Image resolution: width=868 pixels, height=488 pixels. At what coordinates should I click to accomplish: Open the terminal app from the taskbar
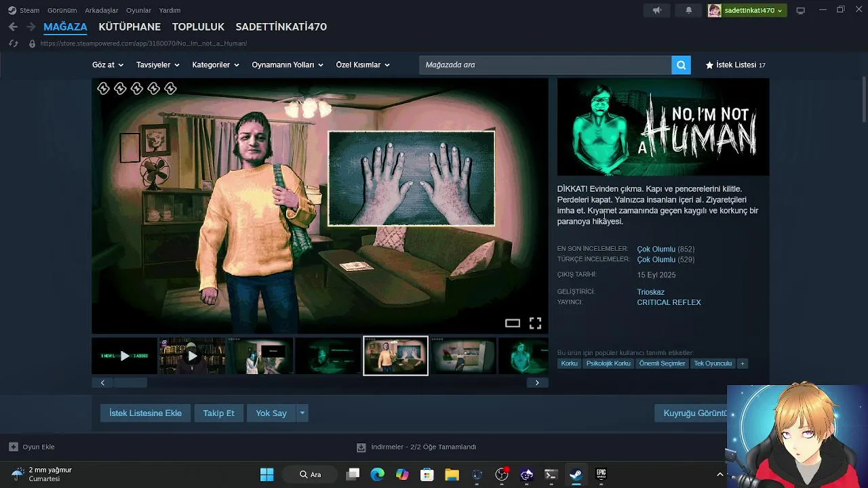point(551,474)
